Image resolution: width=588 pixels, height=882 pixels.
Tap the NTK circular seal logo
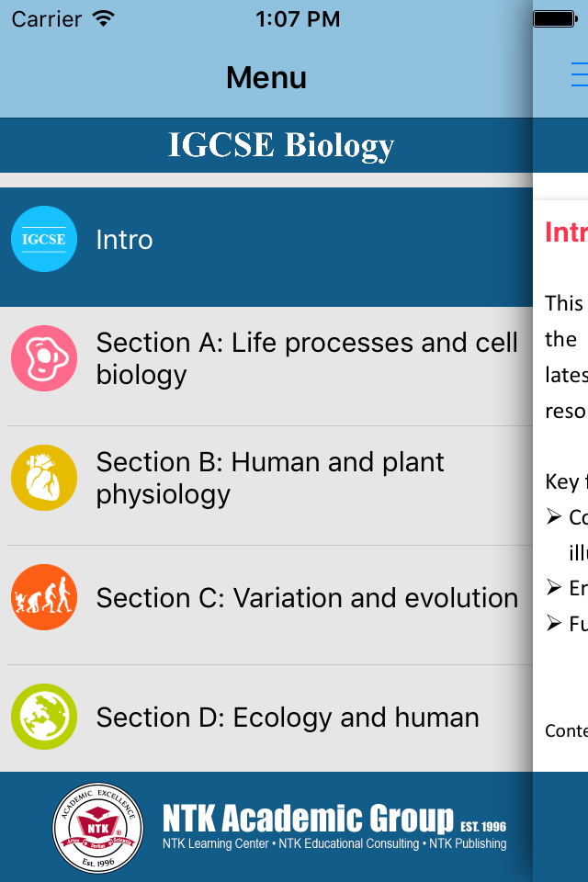pos(98,828)
